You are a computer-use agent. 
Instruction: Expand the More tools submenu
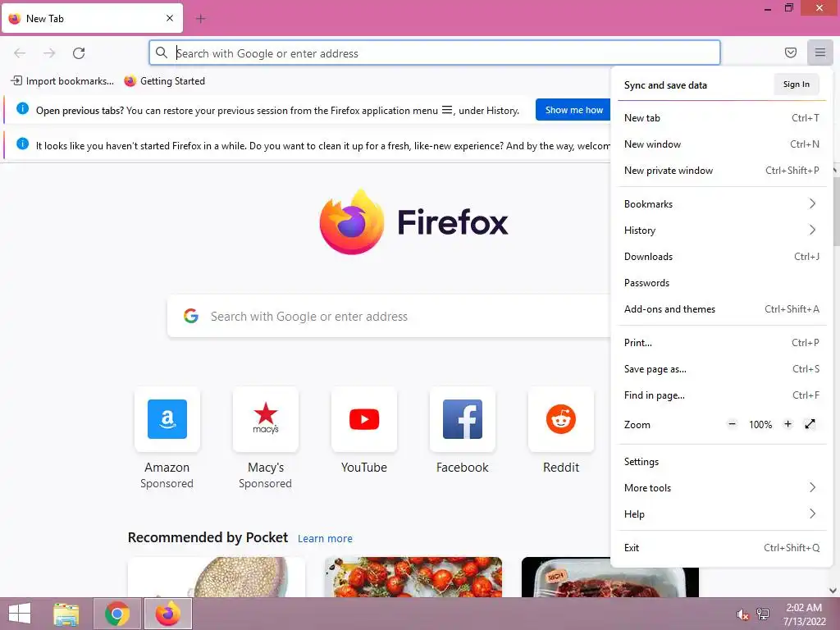(x=721, y=487)
